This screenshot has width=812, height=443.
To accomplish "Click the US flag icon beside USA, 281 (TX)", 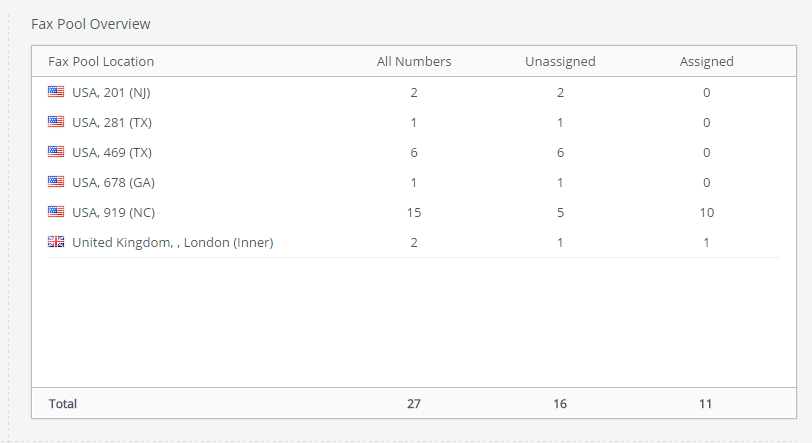I will tap(56, 122).
